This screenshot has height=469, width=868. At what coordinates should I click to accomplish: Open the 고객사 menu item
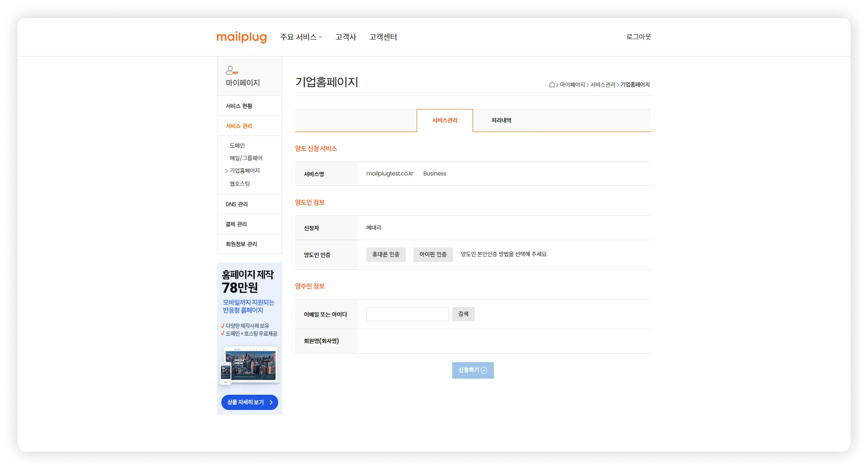(345, 37)
